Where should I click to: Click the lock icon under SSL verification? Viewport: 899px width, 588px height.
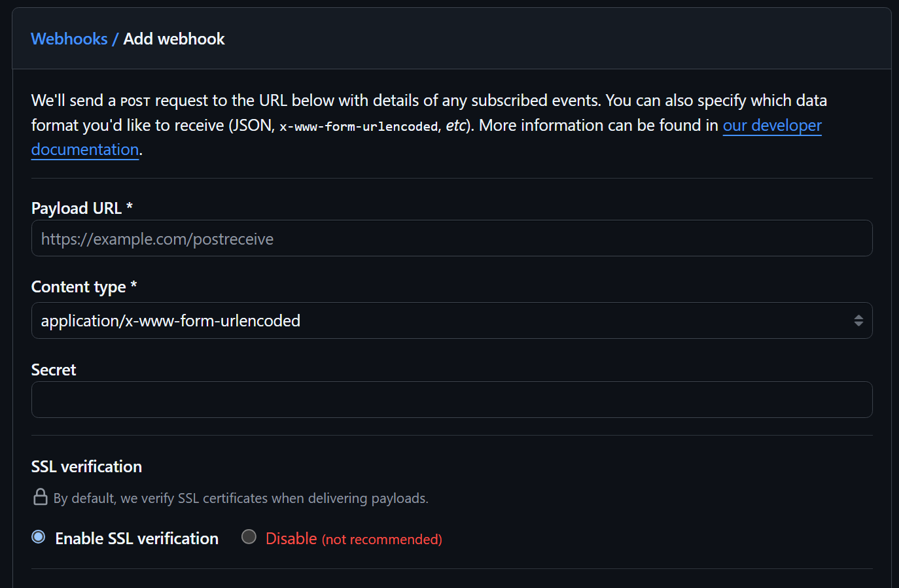[41, 497]
